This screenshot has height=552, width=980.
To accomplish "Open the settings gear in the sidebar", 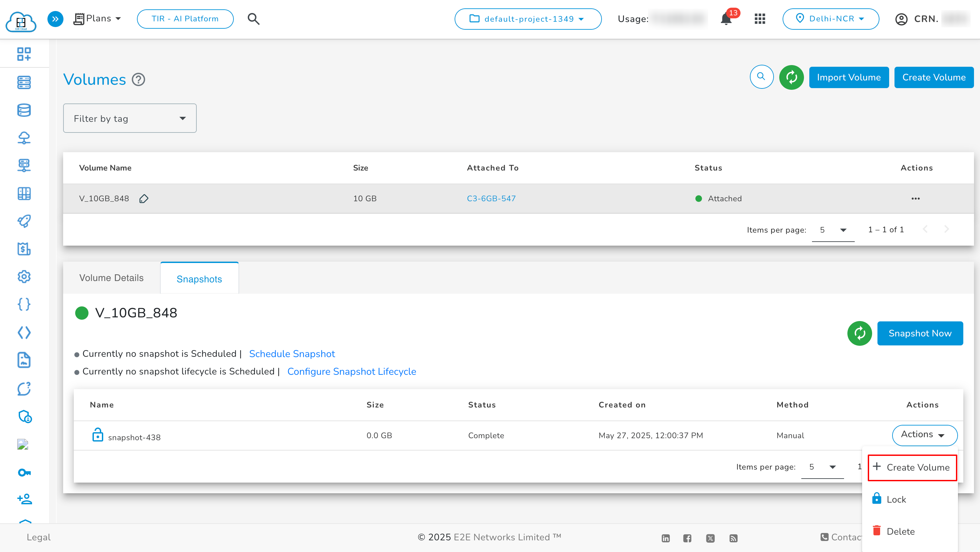I will (24, 276).
